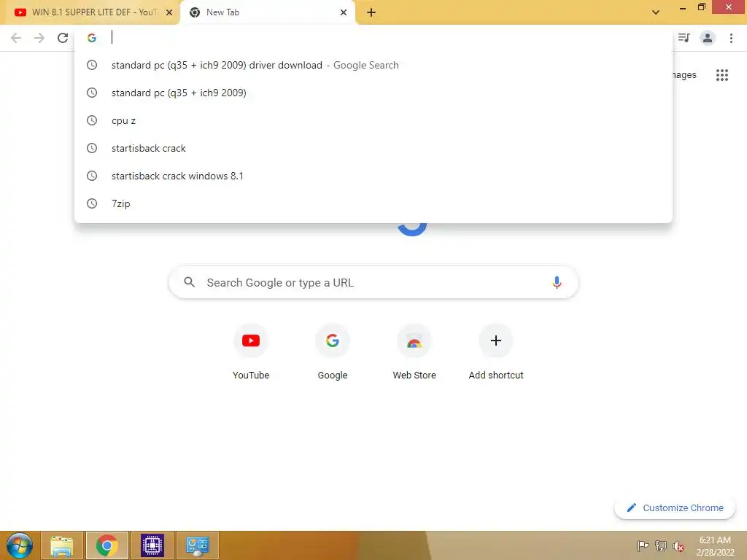The width and height of the screenshot is (747, 560).
Task: Open the Google shortcut tile
Action: (x=333, y=351)
